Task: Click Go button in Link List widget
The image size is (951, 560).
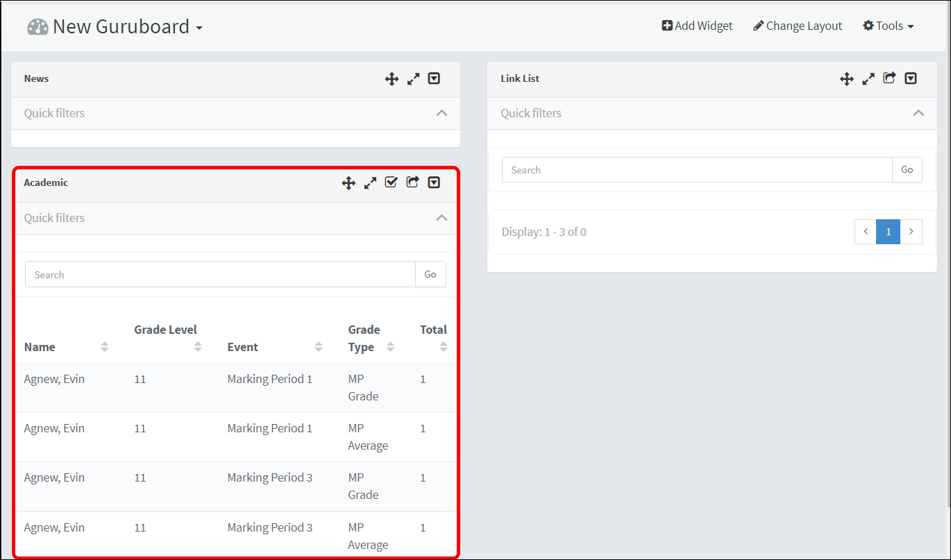Action: tap(907, 170)
